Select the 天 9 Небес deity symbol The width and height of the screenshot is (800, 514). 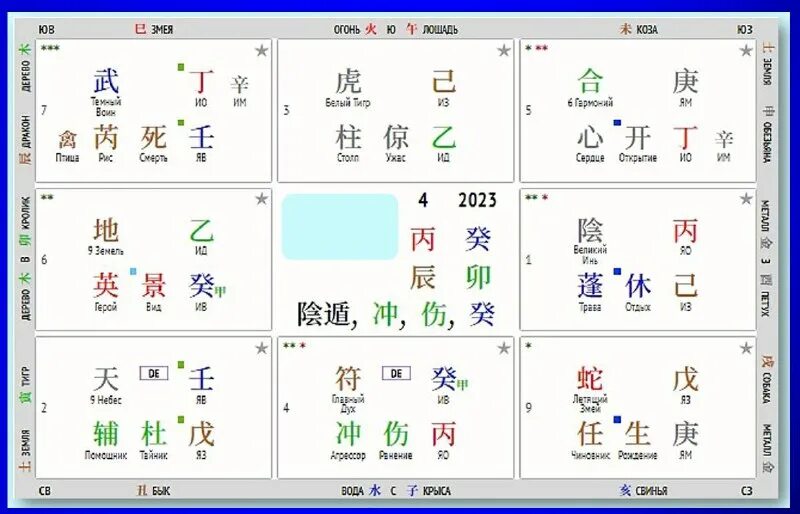pos(106,379)
